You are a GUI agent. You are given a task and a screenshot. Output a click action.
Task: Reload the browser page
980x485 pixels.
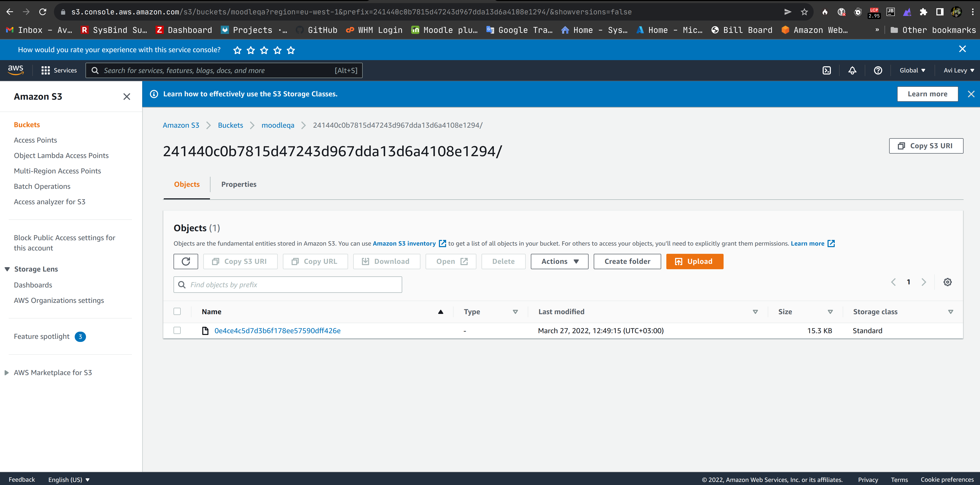tap(43, 12)
